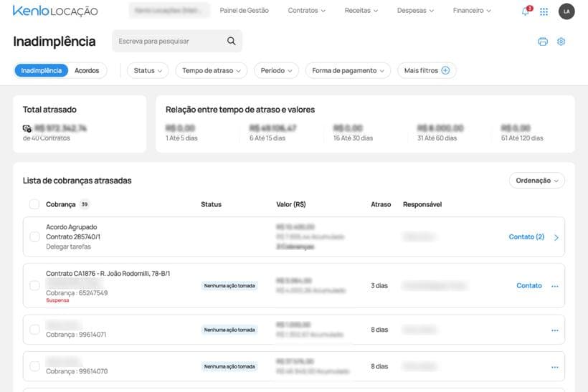Click Contrato CA1876 - R. João Rodomilli title
Image resolution: width=588 pixels, height=392 pixels.
coord(108,274)
